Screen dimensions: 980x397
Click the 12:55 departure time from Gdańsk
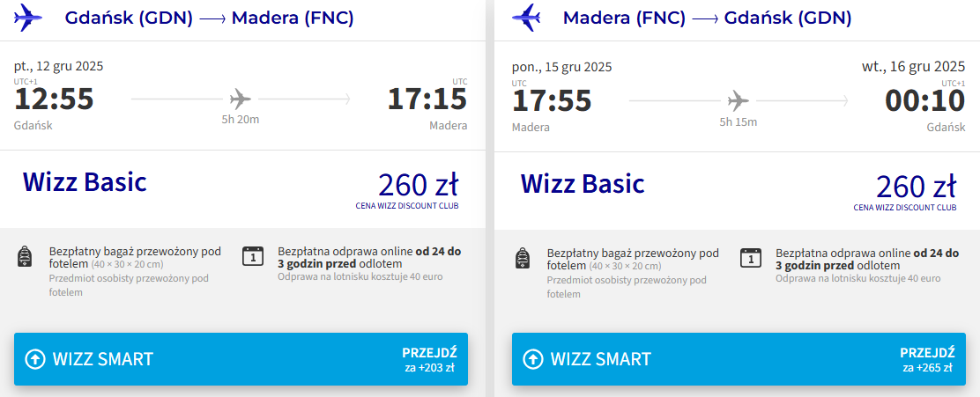(x=54, y=99)
